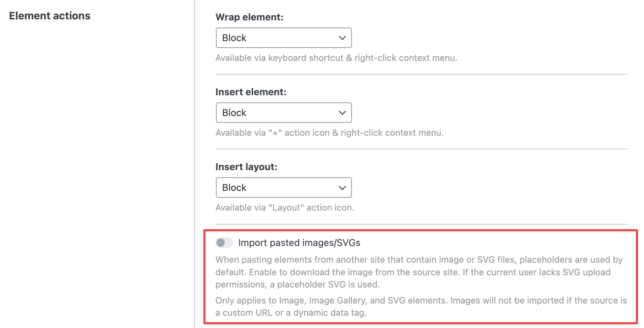Click the divider line below Insert element hint
This screenshot has height=328, width=644.
click(421, 149)
